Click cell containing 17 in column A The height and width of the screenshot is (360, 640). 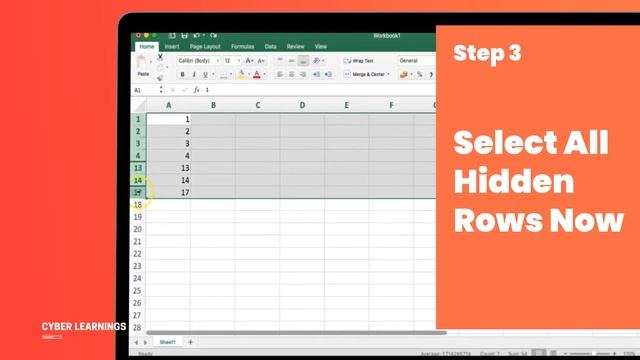(169, 193)
